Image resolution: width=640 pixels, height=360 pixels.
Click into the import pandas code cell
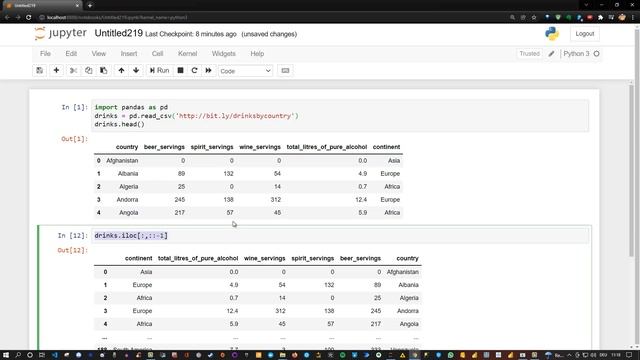[340, 116]
